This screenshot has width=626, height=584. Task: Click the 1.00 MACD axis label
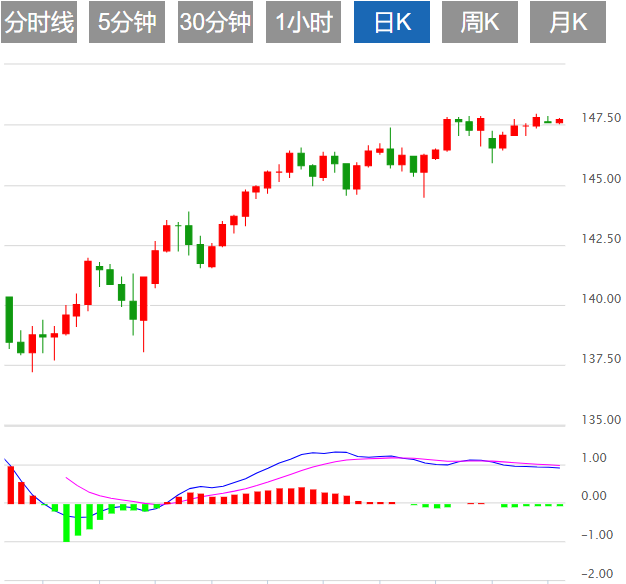click(594, 458)
